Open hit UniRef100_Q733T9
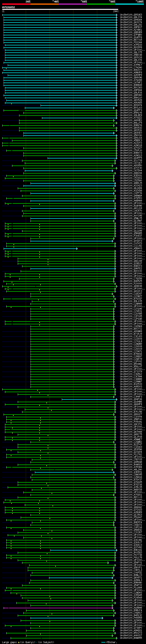 point(131,372)
